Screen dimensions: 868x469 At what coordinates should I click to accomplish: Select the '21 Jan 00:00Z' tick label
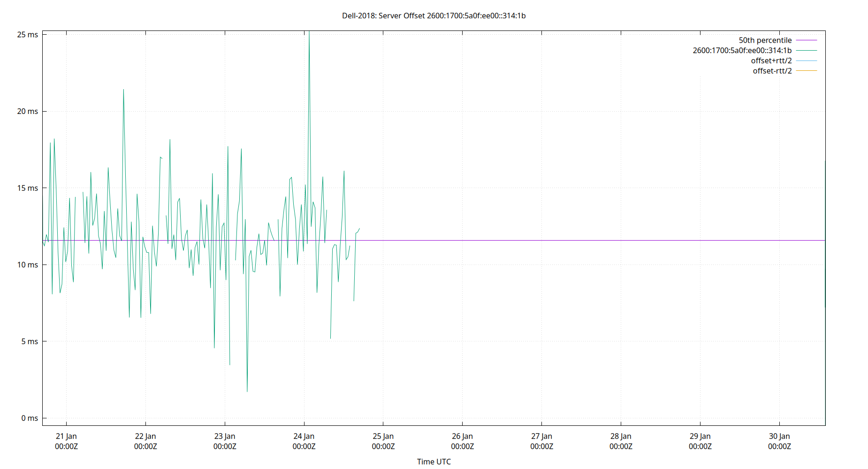[66, 441]
